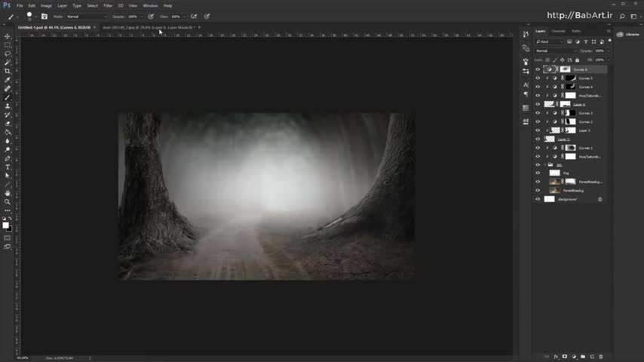Switch to the Channels tab
This screenshot has width=644, height=362.
click(558, 31)
